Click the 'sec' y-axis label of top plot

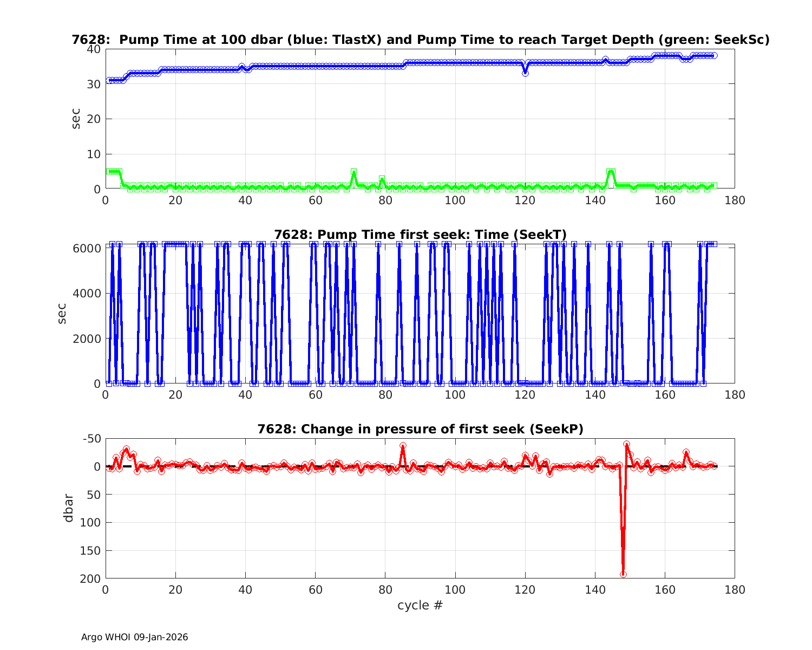76,119
